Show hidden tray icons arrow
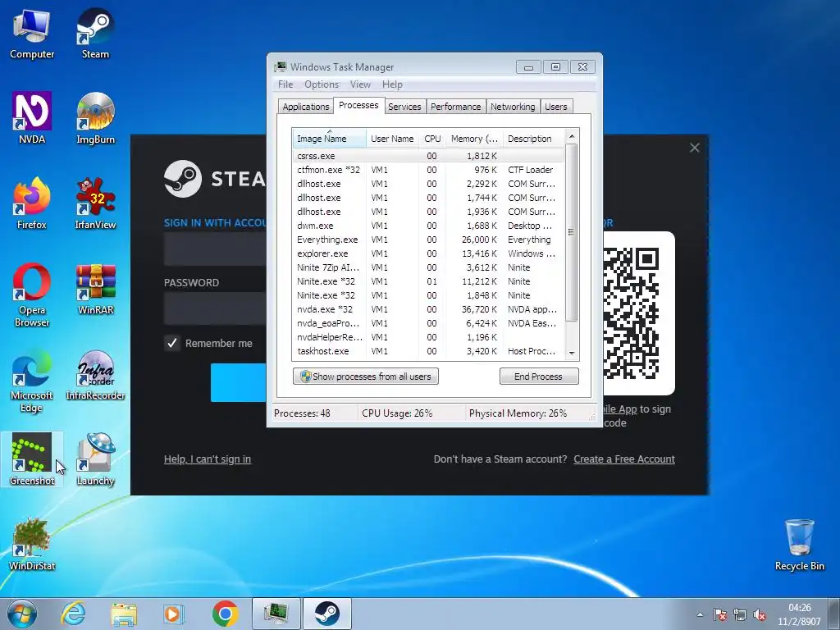 [700, 614]
